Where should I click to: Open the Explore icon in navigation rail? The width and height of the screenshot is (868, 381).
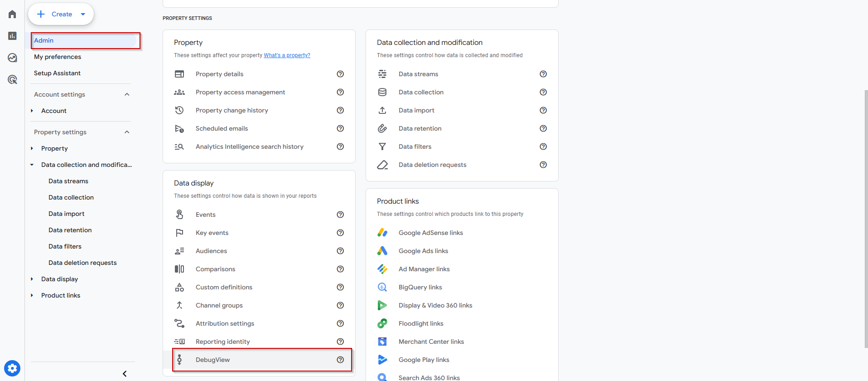click(x=12, y=58)
